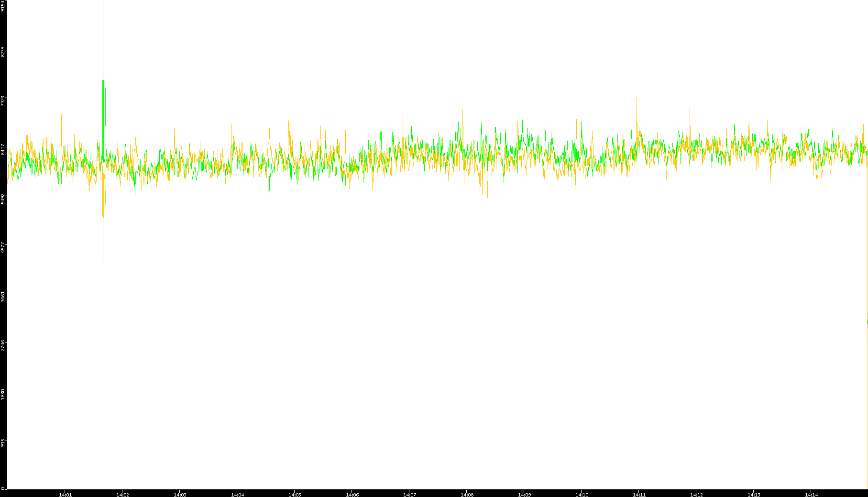Click the 2746 vertical axis label

coord(3,345)
